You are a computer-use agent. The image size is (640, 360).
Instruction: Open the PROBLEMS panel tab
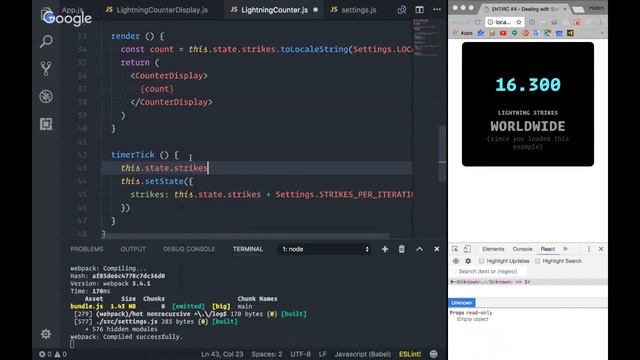[87, 249]
